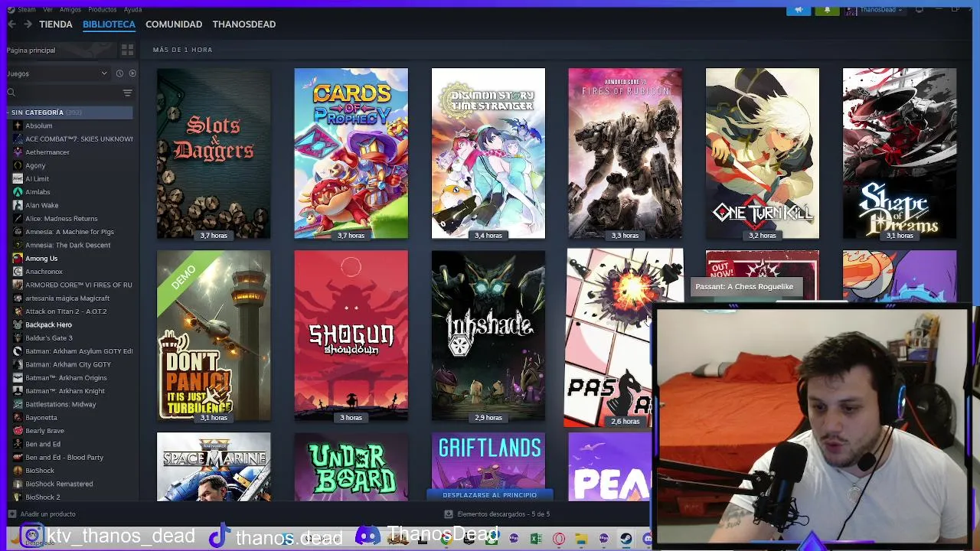The image size is (980, 551).
Task: Select Absolum in the game list
Action: (39, 126)
